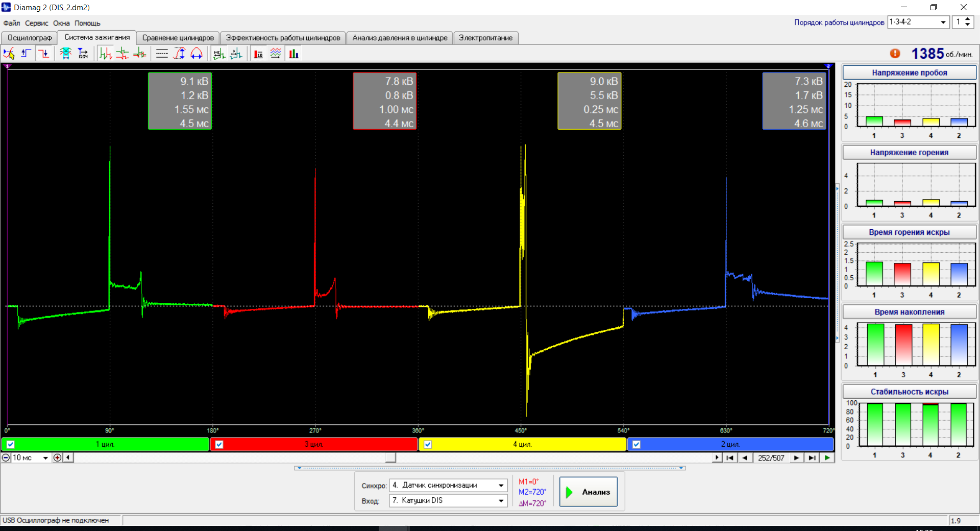
Task: Toggle the 4 цил. checkbox
Action: pyautogui.click(x=428, y=444)
